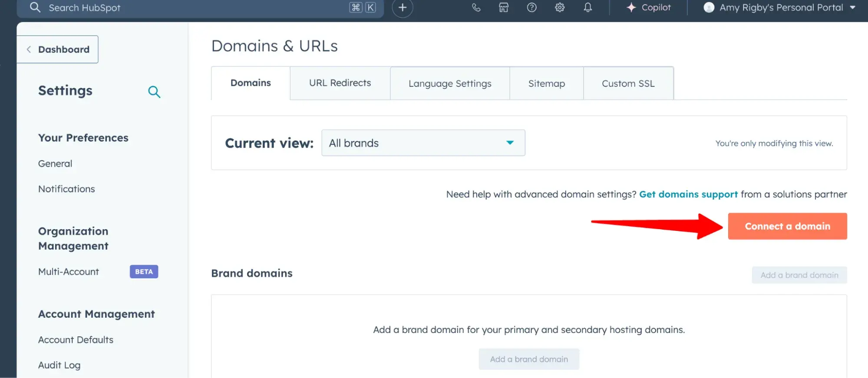Image resolution: width=868 pixels, height=378 pixels.
Task: Open General preferences
Action: pos(55,164)
